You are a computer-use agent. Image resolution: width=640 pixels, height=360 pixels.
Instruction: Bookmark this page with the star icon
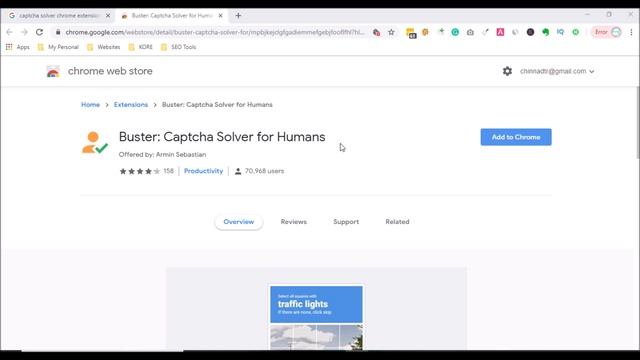tap(391, 32)
